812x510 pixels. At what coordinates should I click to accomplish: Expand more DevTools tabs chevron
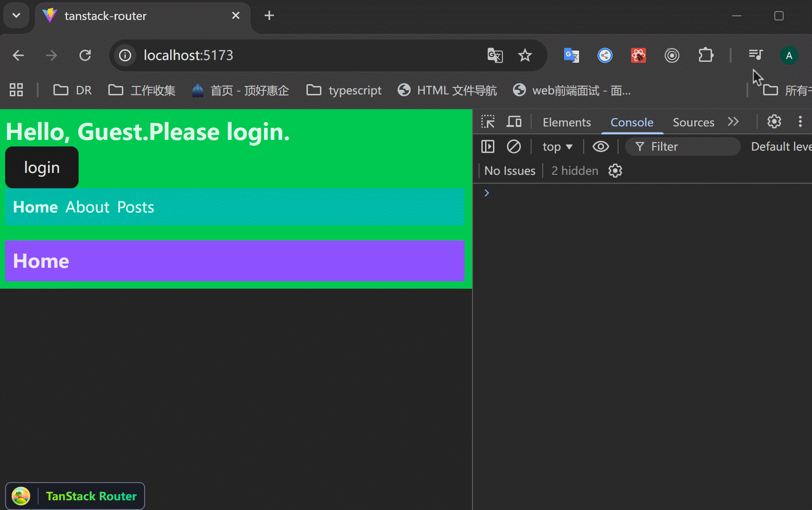pos(733,122)
